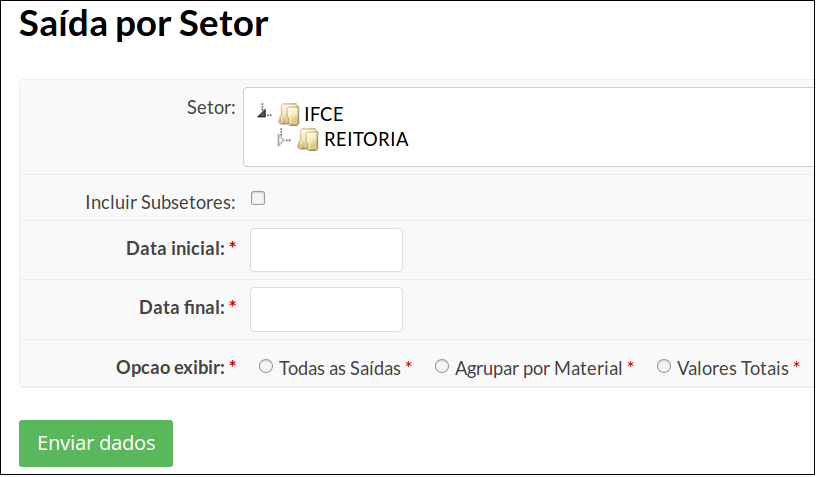The width and height of the screenshot is (816, 477).
Task: Focus the Data inicial input field
Action: [x=326, y=250]
